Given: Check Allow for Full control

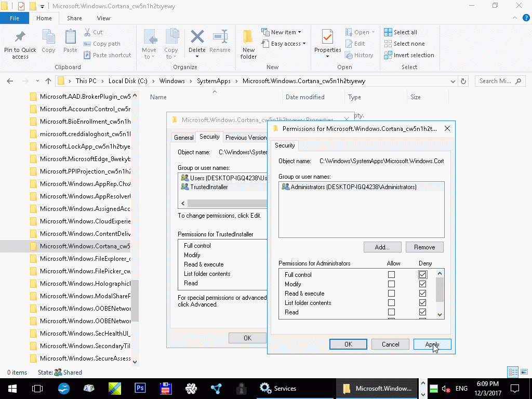Looking at the screenshot, I should (x=391, y=274).
